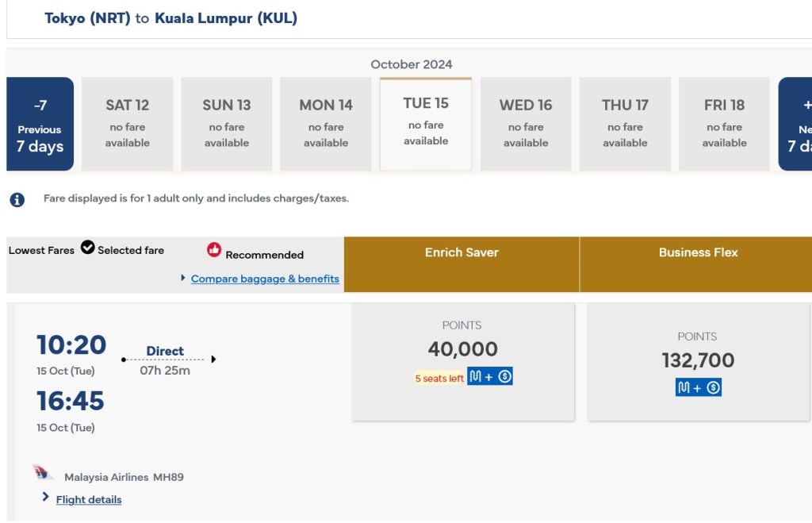Image resolution: width=812 pixels, height=523 pixels.
Task: Click points plus cash icon under 40,000
Action: [490, 377]
